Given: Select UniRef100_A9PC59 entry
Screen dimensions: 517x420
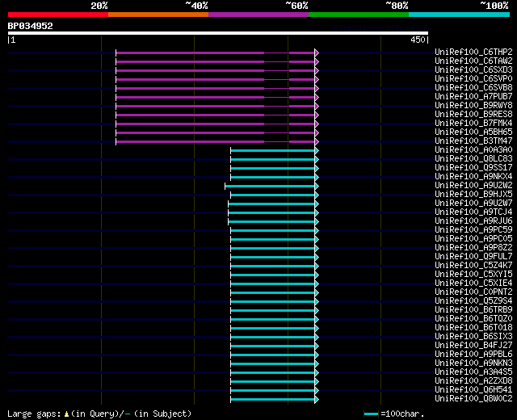Looking at the screenshot, I should coord(473,230).
